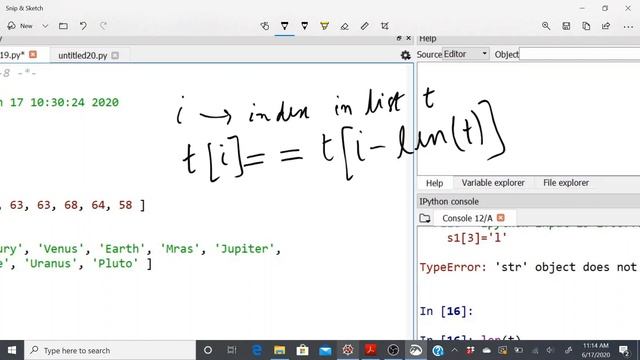
Task: Launch Microsoft Edge from taskbar
Action: click(257, 350)
